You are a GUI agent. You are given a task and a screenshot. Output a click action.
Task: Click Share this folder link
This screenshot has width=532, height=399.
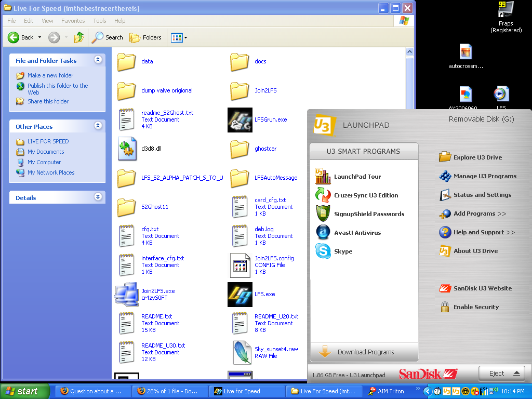pos(48,101)
